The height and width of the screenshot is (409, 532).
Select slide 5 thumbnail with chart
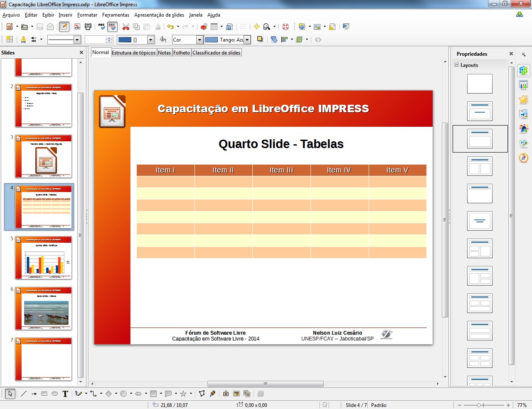(x=44, y=258)
